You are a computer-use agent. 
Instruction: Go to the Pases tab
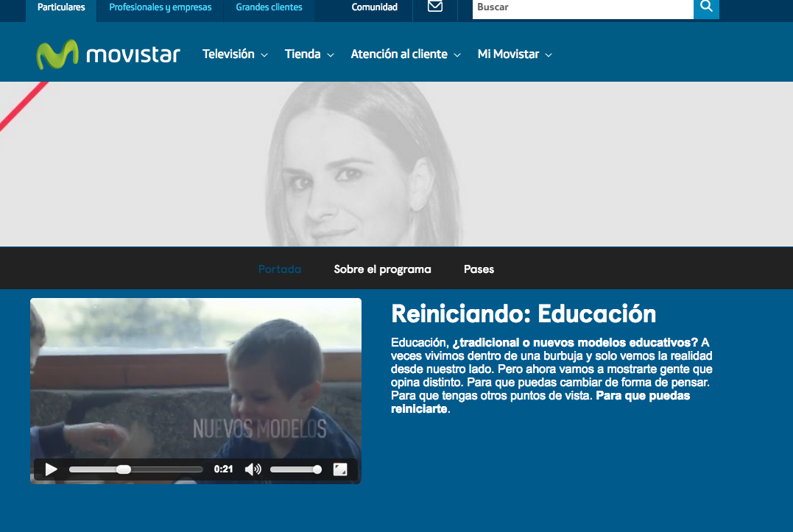479,269
